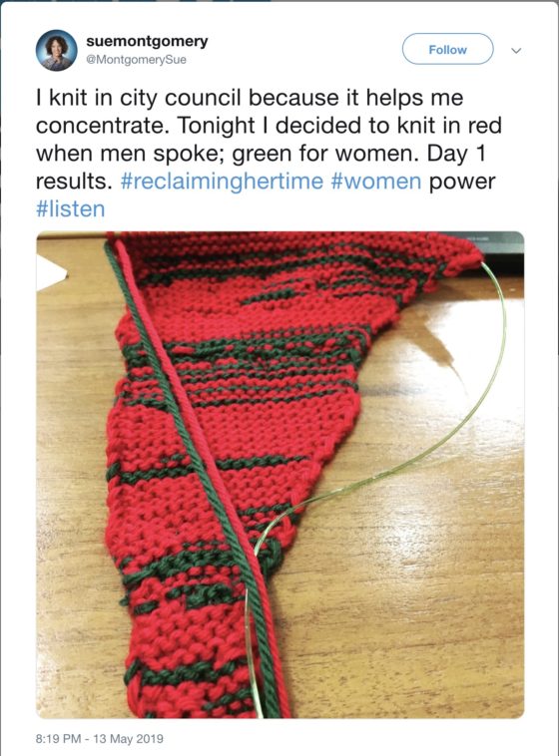The width and height of the screenshot is (559, 756).
Task: Visit the @MontgomerySue handle
Action: (x=136, y=60)
